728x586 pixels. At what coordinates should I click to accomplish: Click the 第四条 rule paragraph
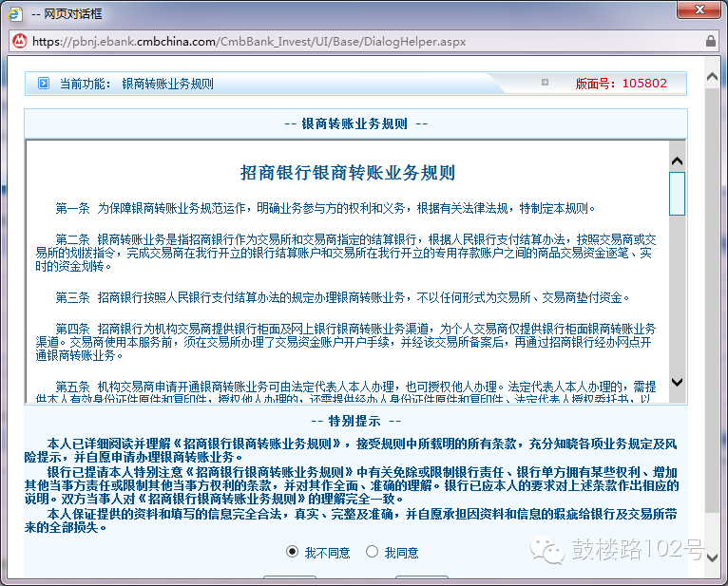346,343
